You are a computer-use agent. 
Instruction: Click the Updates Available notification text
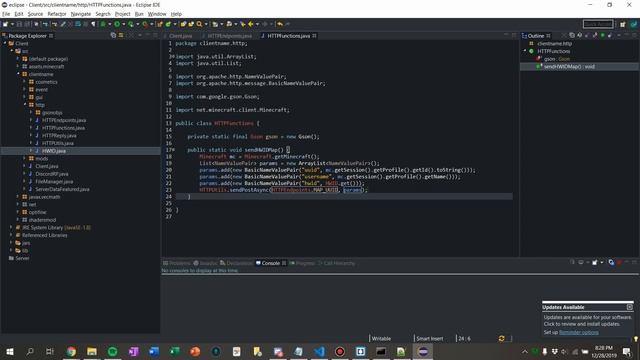click(x=587, y=320)
